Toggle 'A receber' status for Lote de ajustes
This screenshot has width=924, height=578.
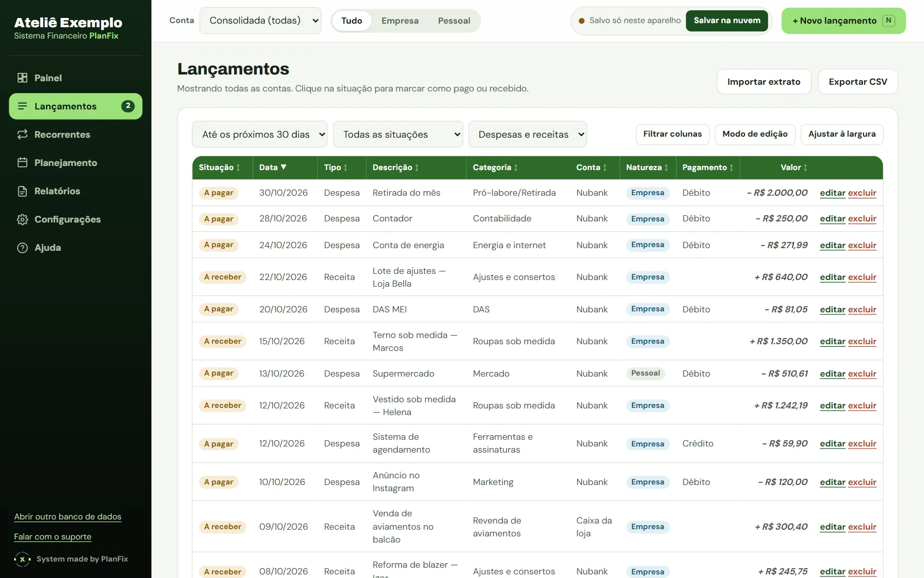(x=223, y=277)
